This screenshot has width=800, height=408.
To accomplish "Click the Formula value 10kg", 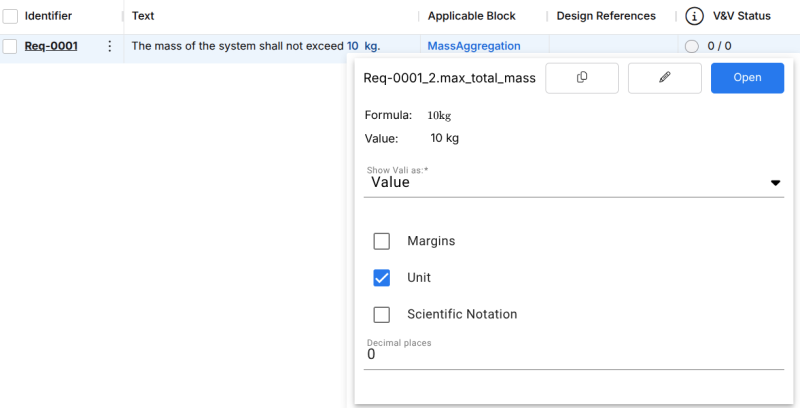I will [439, 116].
